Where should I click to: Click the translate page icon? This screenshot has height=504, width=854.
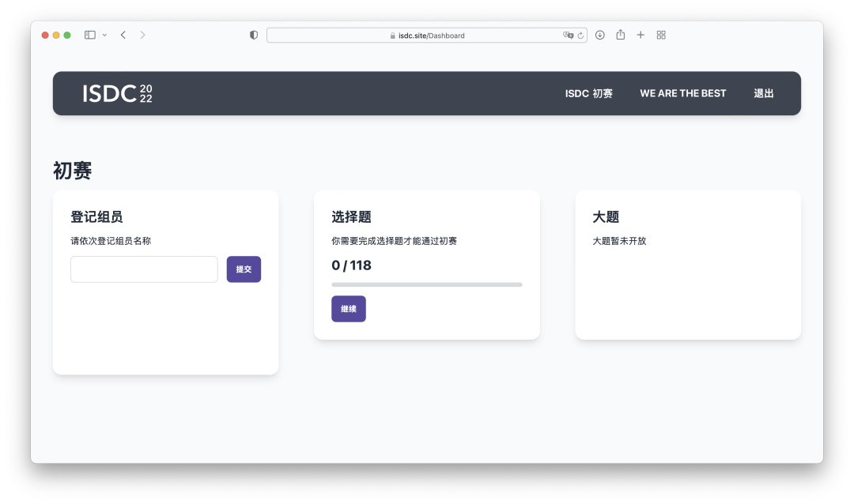568,36
